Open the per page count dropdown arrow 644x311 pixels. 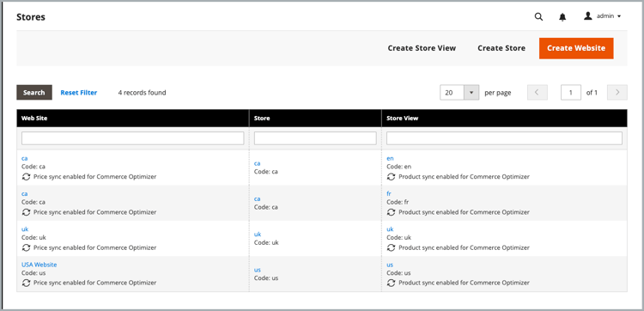click(x=471, y=93)
